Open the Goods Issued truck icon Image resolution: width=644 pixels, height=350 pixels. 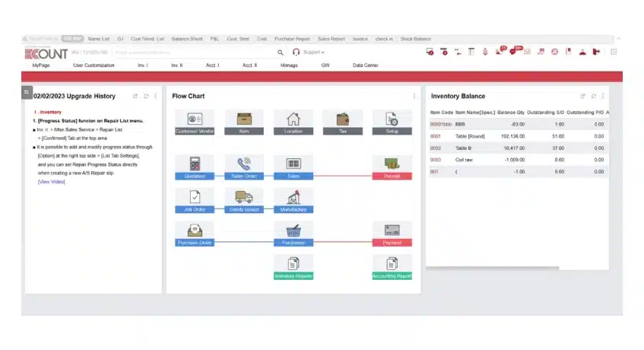243,197
